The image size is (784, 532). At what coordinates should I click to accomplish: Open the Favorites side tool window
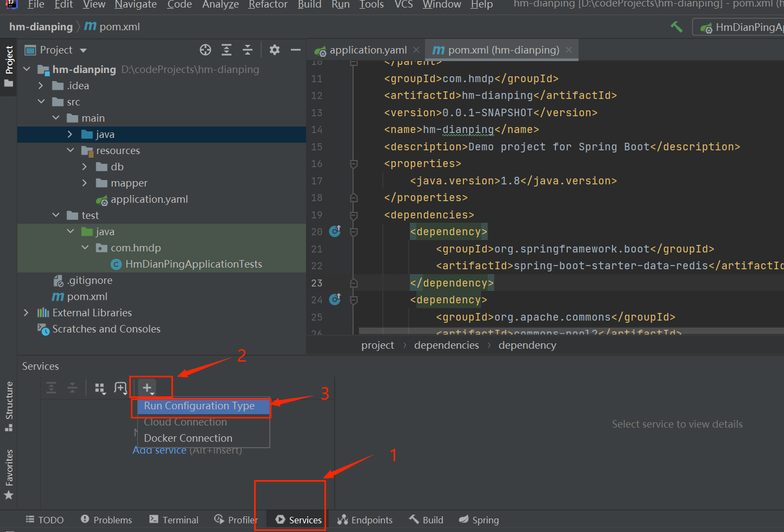coord(9,474)
